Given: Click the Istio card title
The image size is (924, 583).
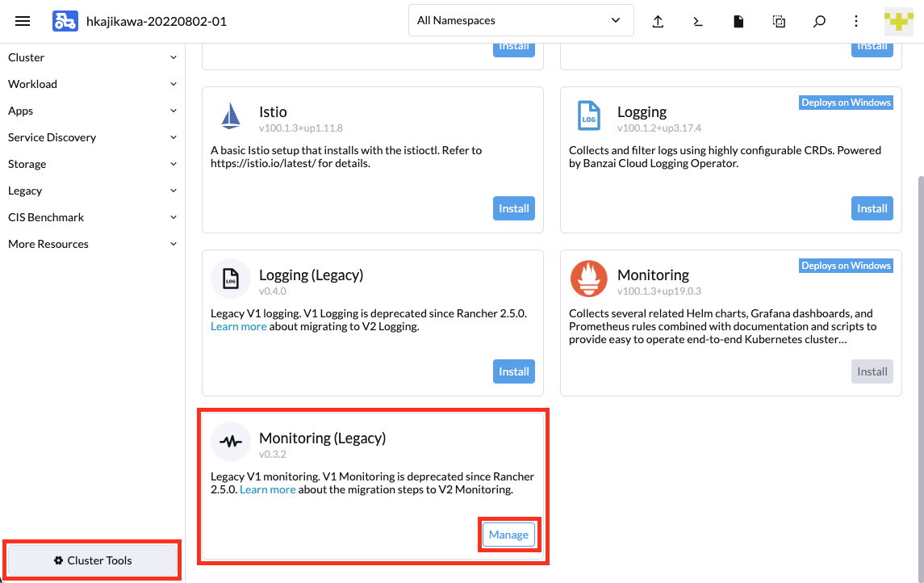Looking at the screenshot, I should [273, 112].
